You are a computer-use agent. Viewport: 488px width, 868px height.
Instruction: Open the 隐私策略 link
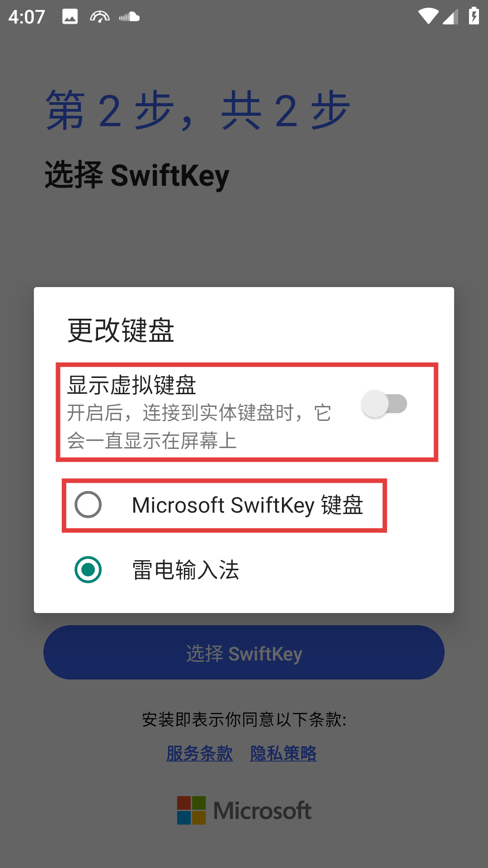(283, 753)
